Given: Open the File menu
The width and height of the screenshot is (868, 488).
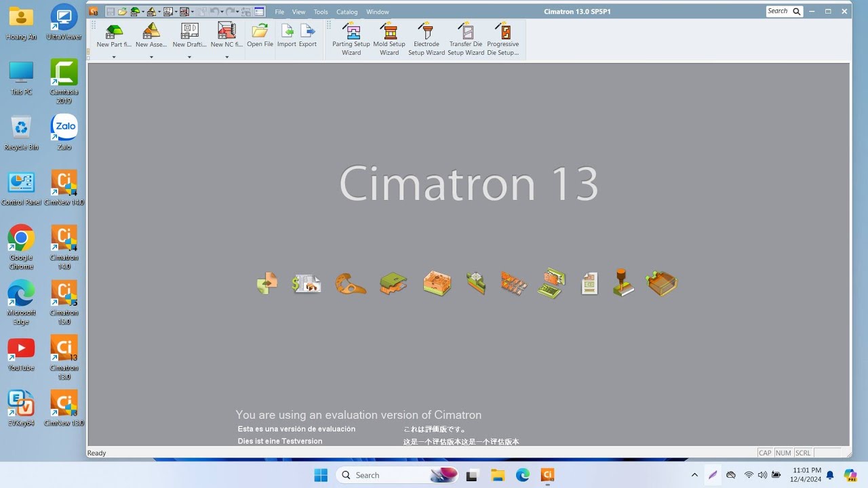Looking at the screenshot, I should [x=279, y=12].
